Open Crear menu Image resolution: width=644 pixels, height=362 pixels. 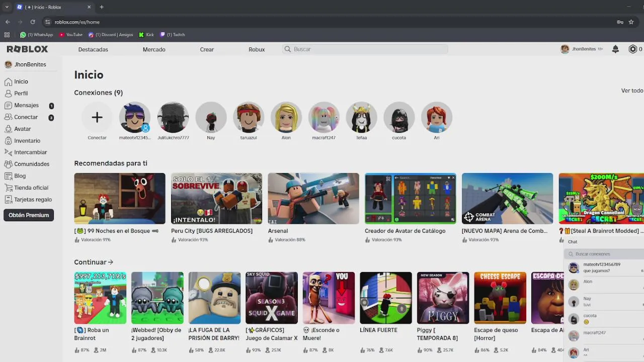click(x=207, y=49)
